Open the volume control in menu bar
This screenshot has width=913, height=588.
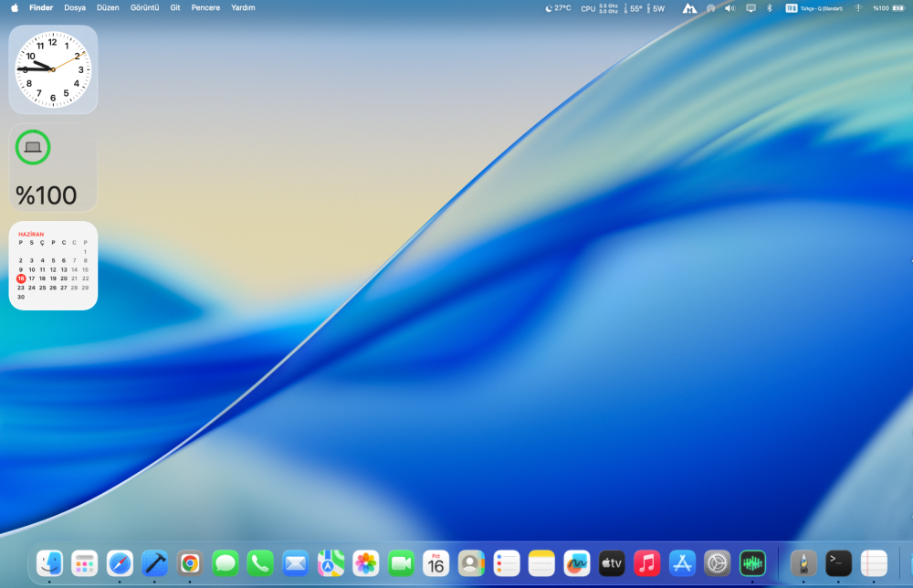tap(729, 8)
